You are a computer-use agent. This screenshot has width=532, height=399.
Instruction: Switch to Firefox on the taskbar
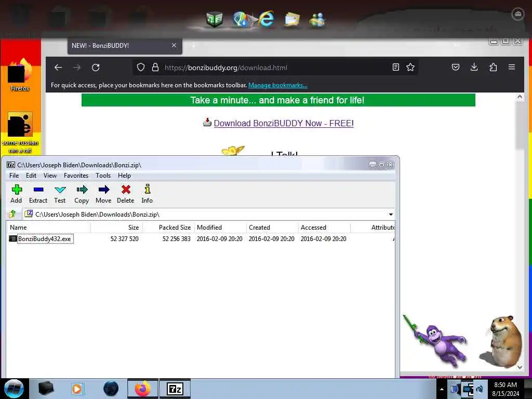pos(142,389)
